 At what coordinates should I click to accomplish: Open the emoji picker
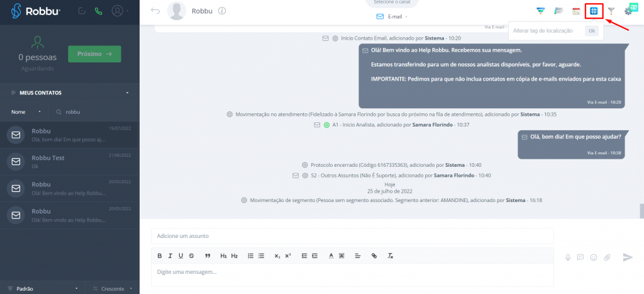tap(594, 257)
